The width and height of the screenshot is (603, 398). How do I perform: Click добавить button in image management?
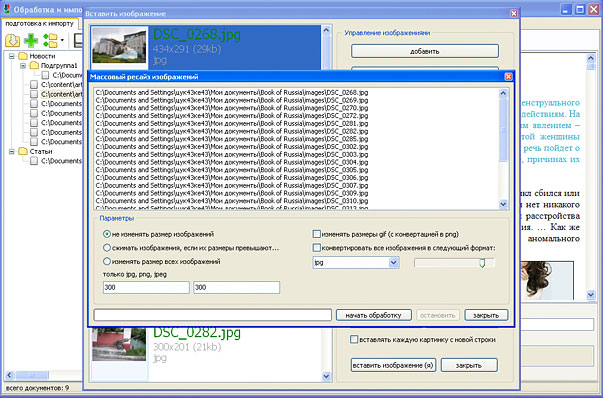(425, 51)
